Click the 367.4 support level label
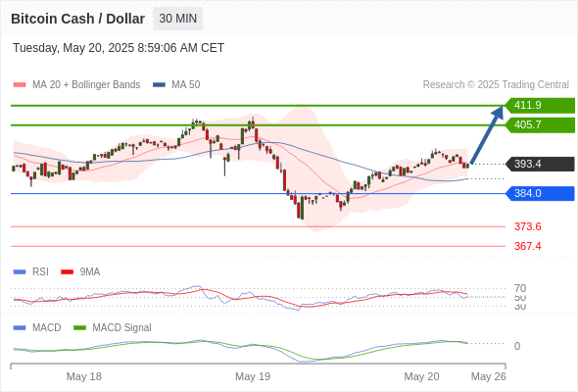 click(527, 246)
